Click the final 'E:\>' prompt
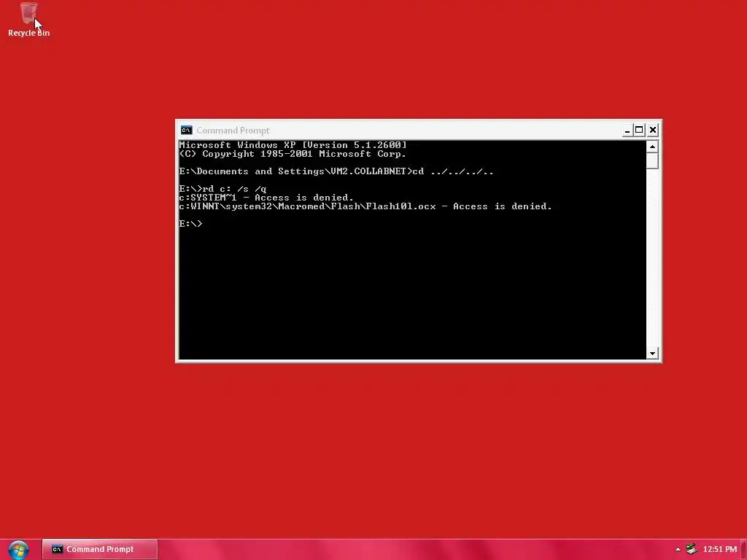The height and width of the screenshot is (560, 747). point(190,224)
